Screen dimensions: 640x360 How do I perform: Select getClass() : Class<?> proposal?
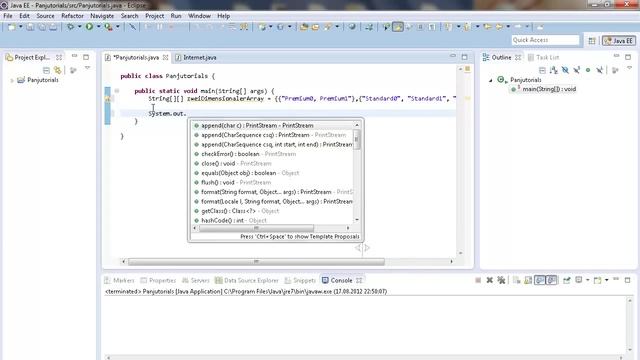(272, 211)
